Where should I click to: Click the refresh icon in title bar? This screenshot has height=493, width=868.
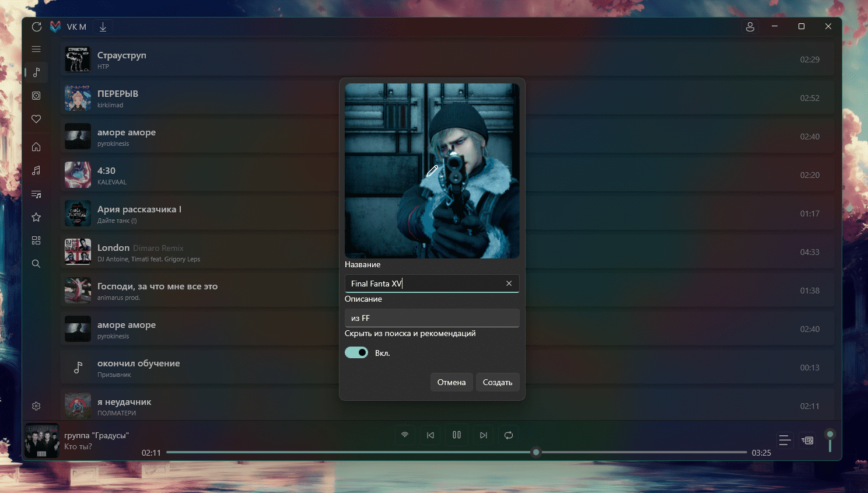37,27
